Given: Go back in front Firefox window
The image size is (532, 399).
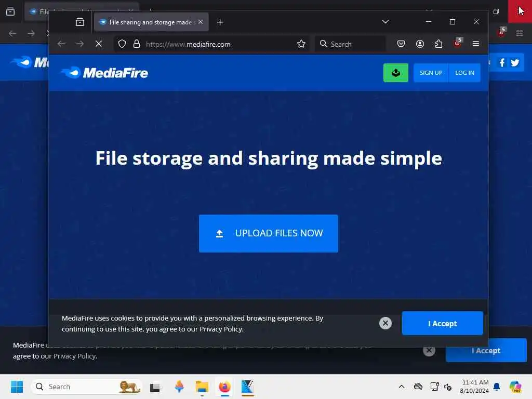Looking at the screenshot, I should coord(61,44).
